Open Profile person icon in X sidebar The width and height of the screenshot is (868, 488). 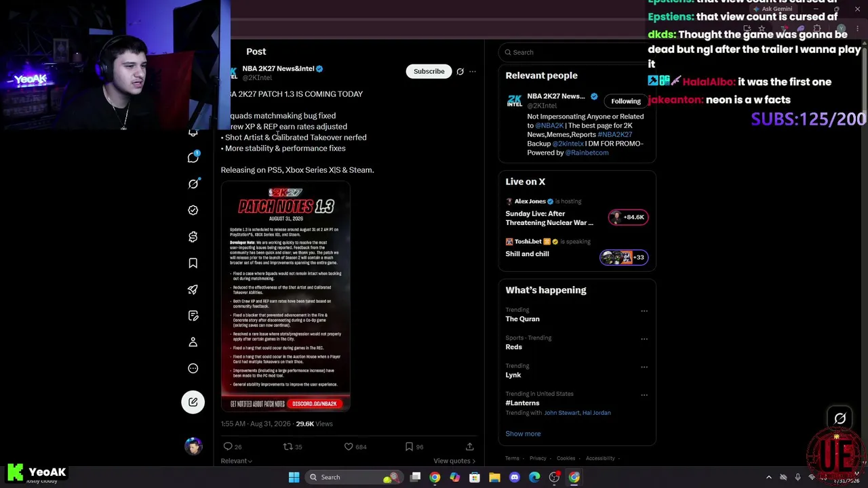(x=193, y=342)
